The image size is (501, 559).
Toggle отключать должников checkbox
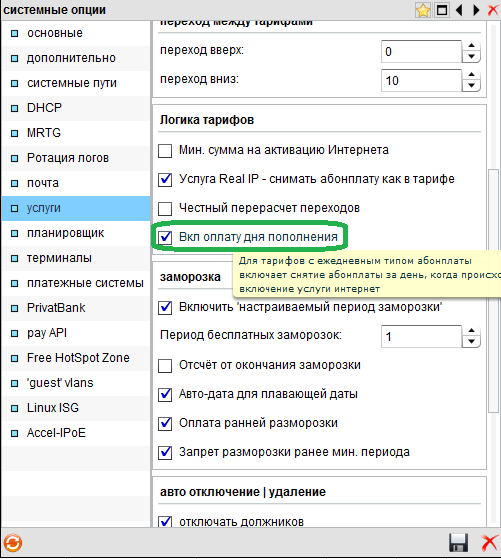click(165, 522)
